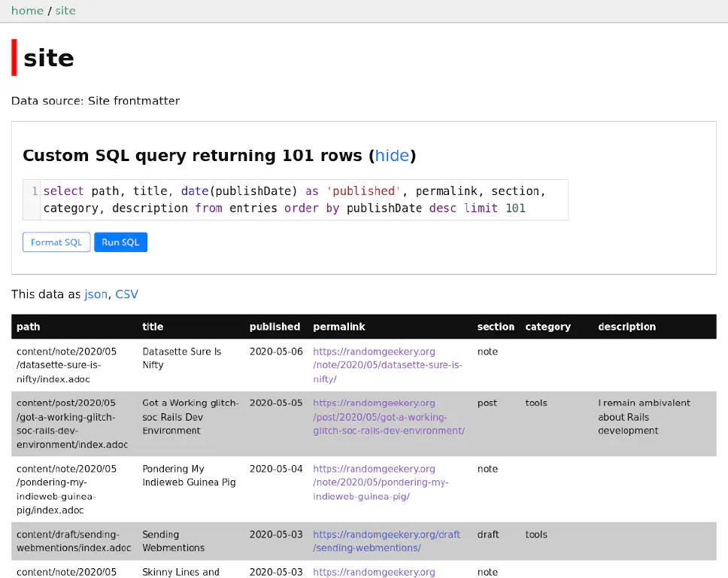Open the draft sending-webmentions permalink
Screen dimensions: 728x578
(x=386, y=541)
